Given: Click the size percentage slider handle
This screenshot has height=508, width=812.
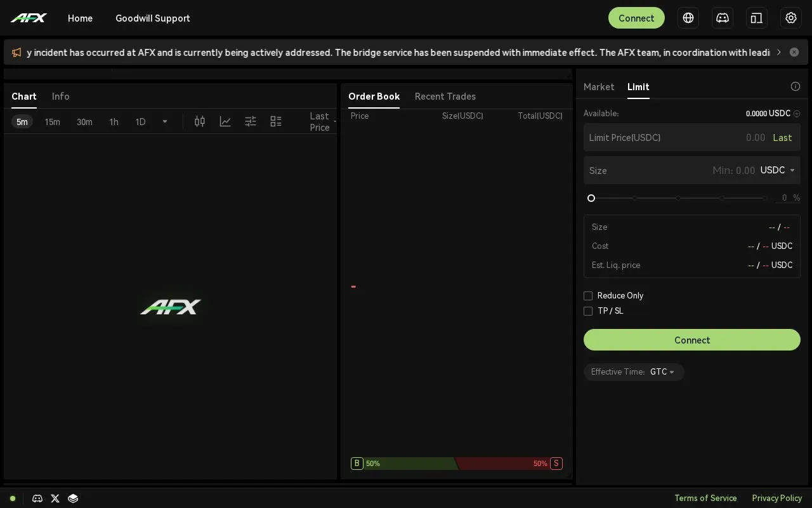Looking at the screenshot, I should pos(591,198).
